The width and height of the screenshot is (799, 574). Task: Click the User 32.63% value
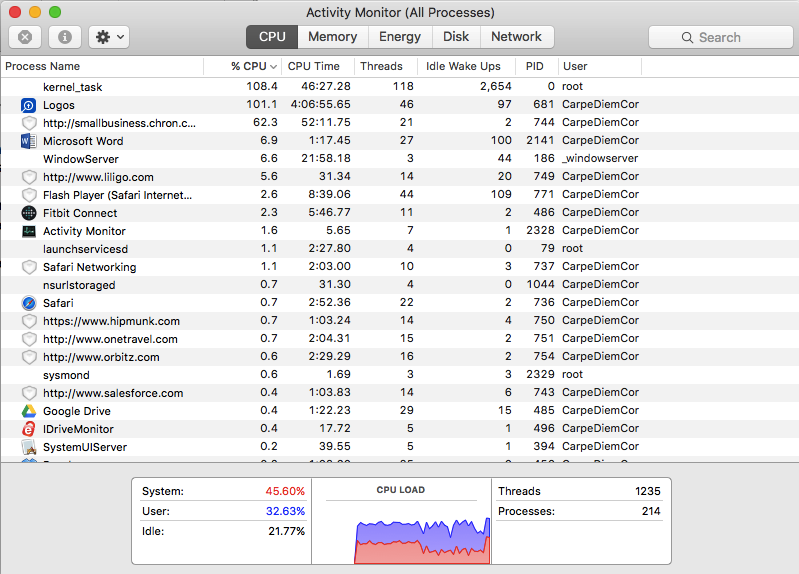(285, 511)
